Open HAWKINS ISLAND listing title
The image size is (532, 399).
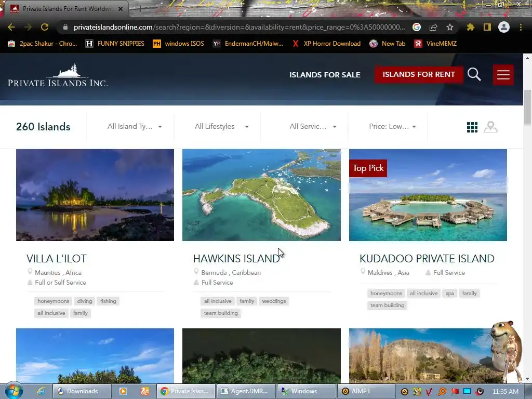click(236, 259)
